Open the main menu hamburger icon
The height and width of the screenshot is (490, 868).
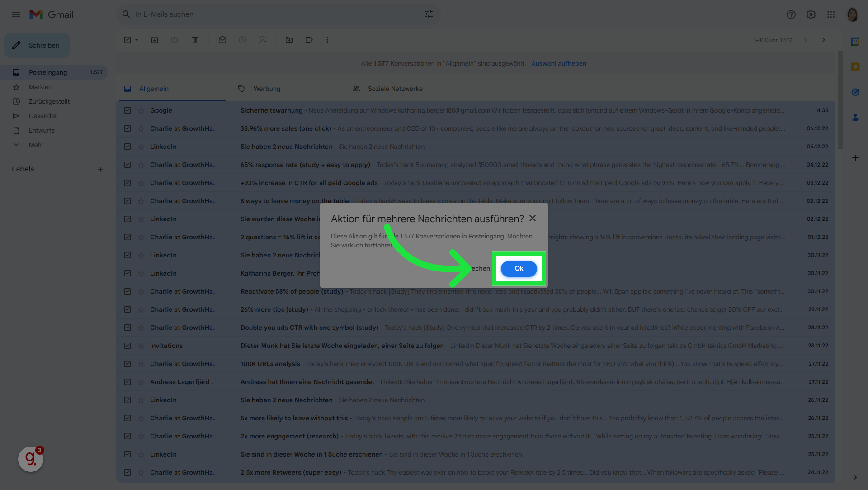(x=16, y=14)
